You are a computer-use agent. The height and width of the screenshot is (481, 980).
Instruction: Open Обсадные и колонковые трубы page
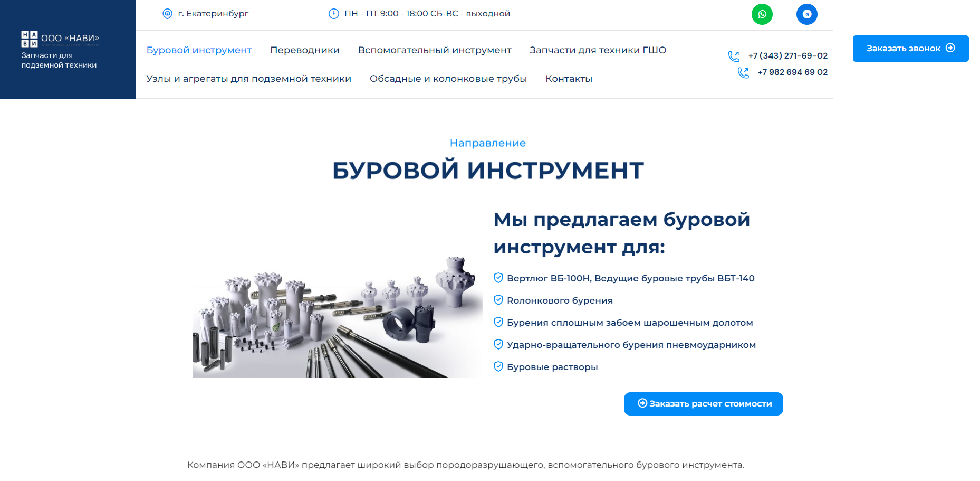pyautogui.click(x=448, y=79)
